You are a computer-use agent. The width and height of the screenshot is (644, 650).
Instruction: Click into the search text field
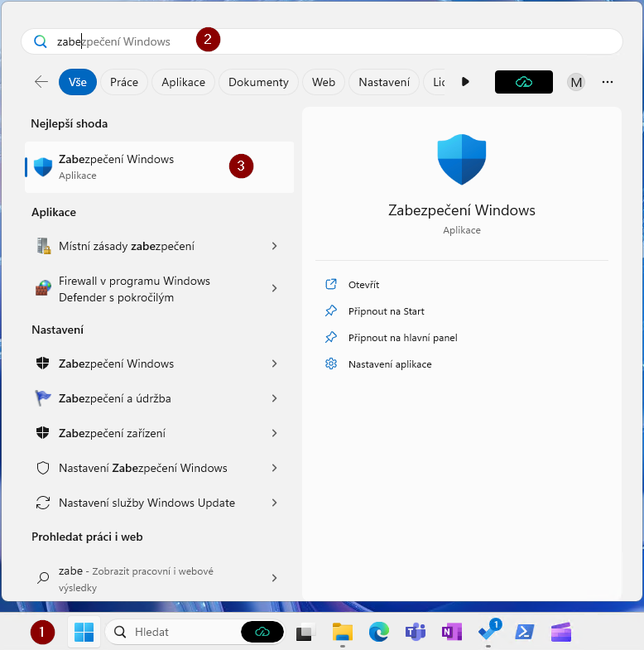(321, 41)
